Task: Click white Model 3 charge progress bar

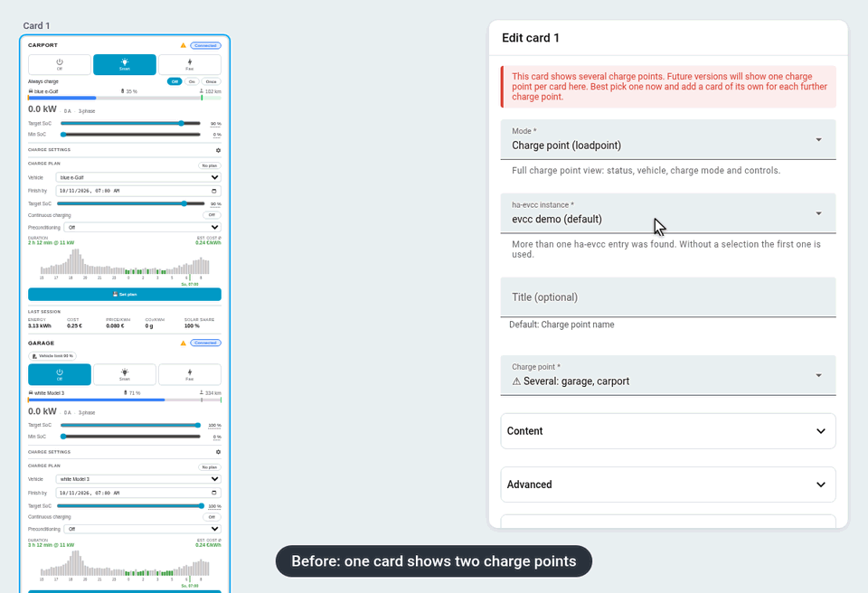Action: coord(125,400)
